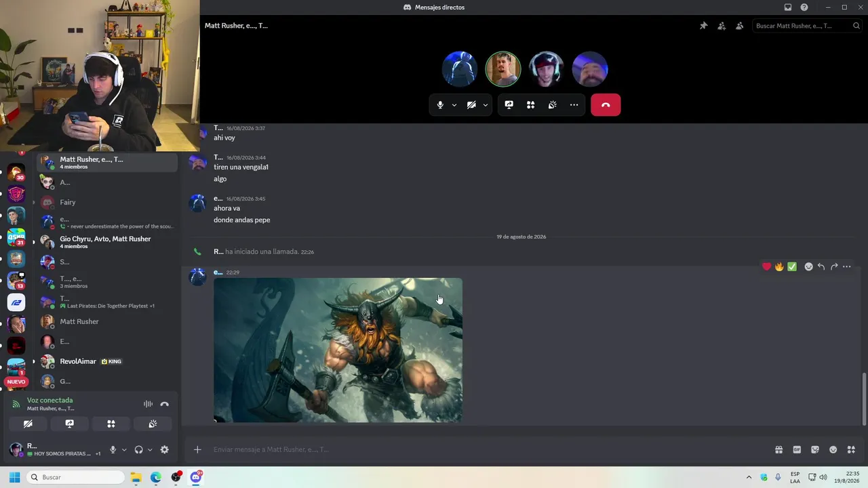Screen dimensions: 868x488
Task: Open the taskbar volume control
Action: click(823, 477)
